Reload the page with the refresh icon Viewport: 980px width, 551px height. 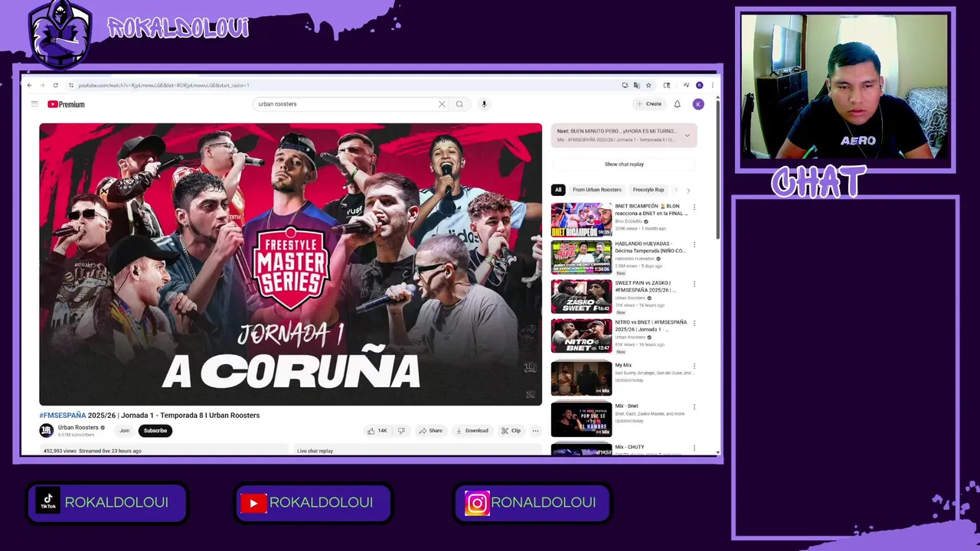(55, 85)
